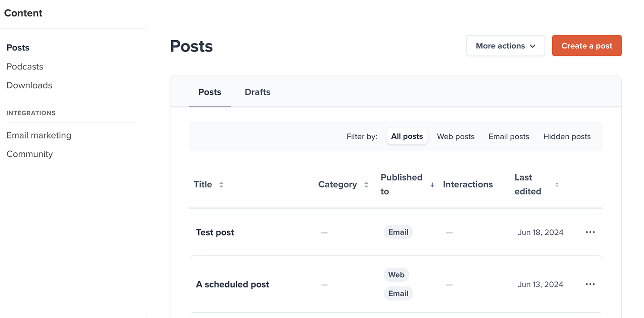The image size is (644, 318).
Task: Open the Test post title link
Action: [x=215, y=232]
